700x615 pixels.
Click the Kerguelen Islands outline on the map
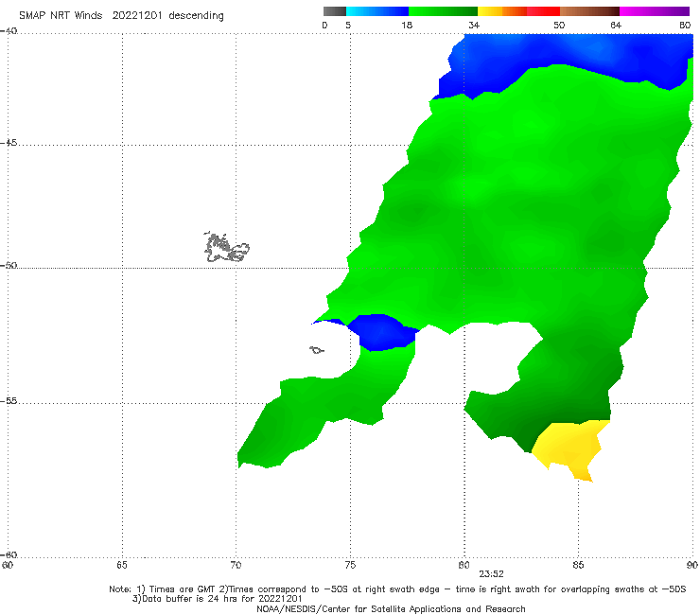click(x=227, y=247)
